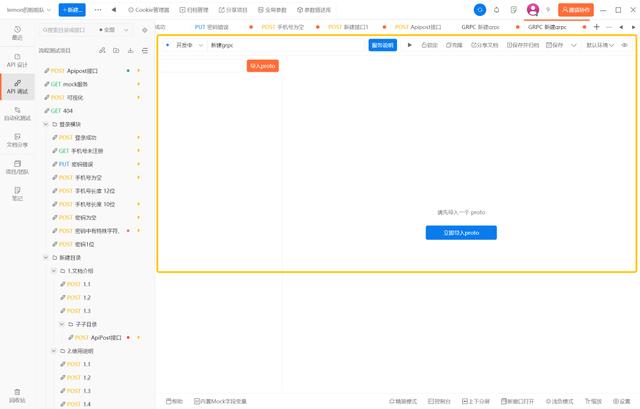Image resolution: width=640 pixels, height=409 pixels.
Task: Switch to the POST 手机号为空 tab
Action: [282, 27]
